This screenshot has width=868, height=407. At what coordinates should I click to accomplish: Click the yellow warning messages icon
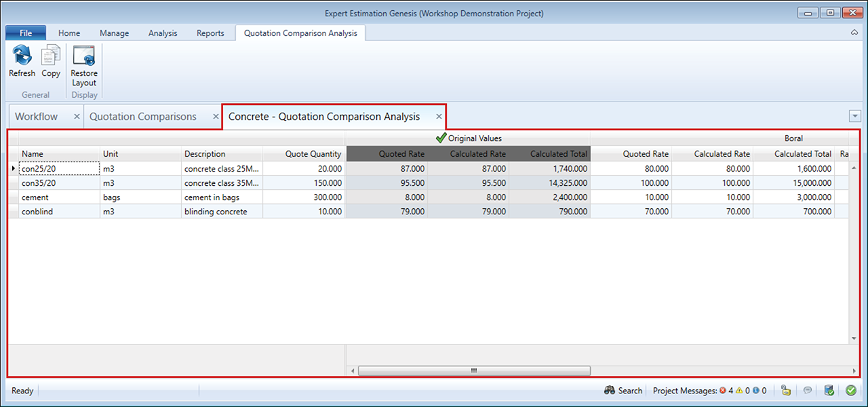tap(740, 391)
